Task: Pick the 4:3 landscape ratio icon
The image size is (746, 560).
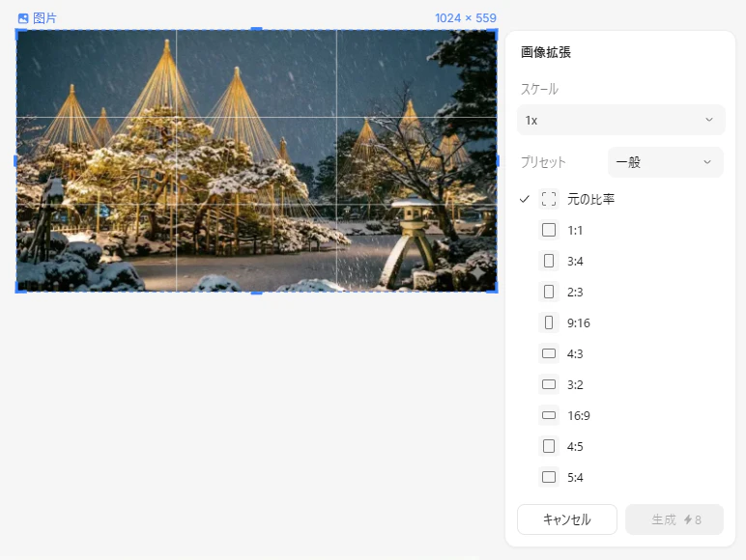Action: point(549,353)
